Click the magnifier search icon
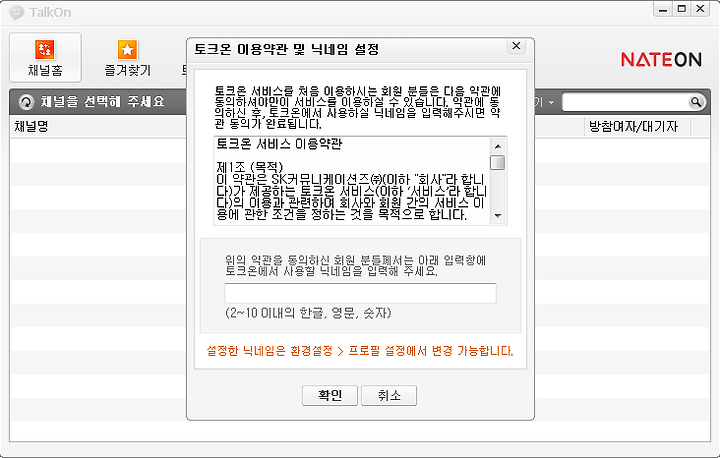This screenshot has height=458, width=720. point(696,102)
